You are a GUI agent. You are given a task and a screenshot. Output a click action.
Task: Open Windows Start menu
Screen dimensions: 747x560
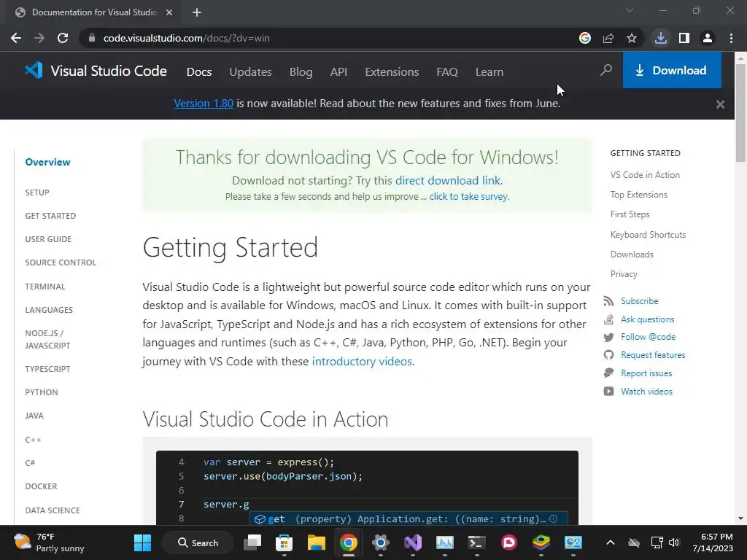pyautogui.click(x=142, y=542)
